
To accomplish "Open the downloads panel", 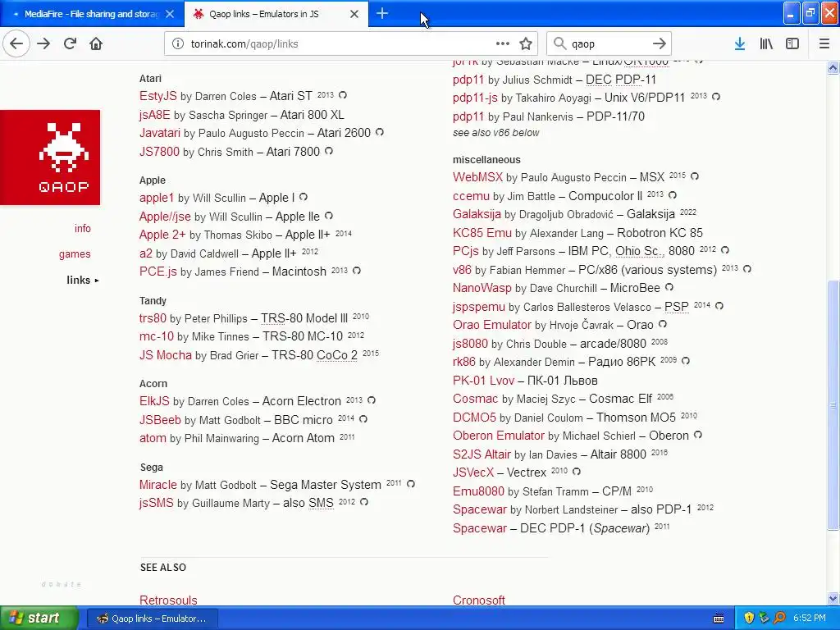I will click(740, 44).
